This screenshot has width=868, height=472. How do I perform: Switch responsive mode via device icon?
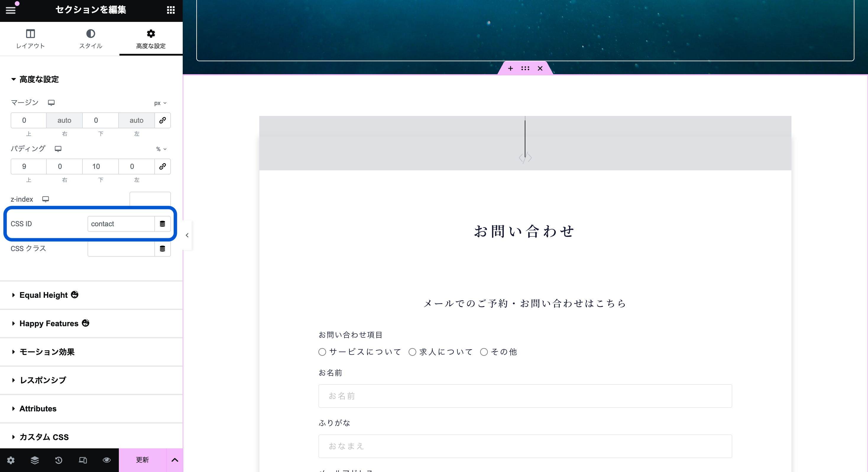click(82, 460)
